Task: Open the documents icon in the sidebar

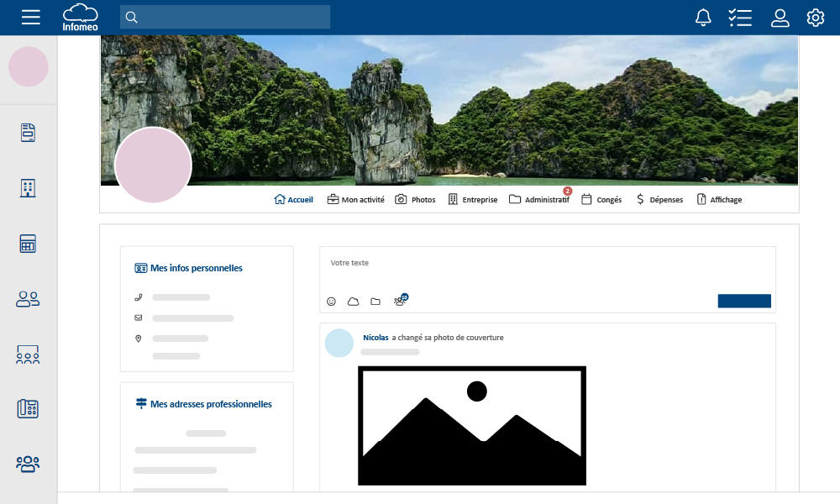Action: (29, 133)
